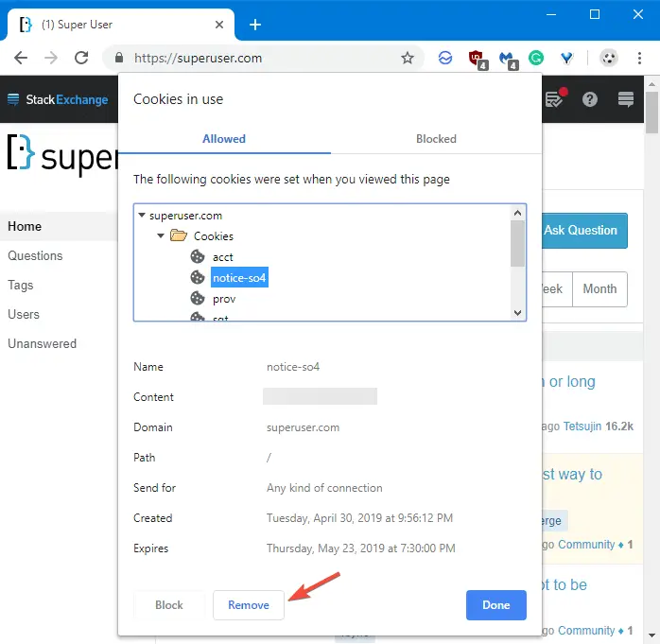Viewport: 660px width, 644px height.
Task: Click the cookie list scroll down arrow
Action: (x=517, y=313)
